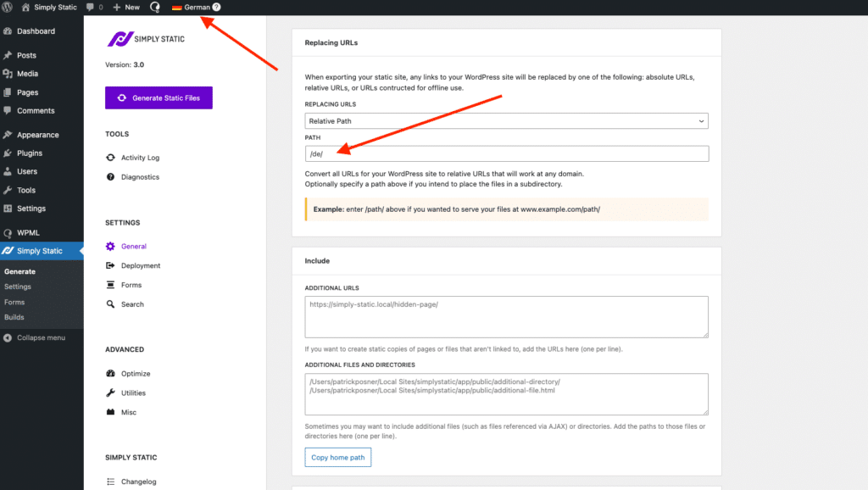Click the Additional Files and Directories text area

point(507,394)
